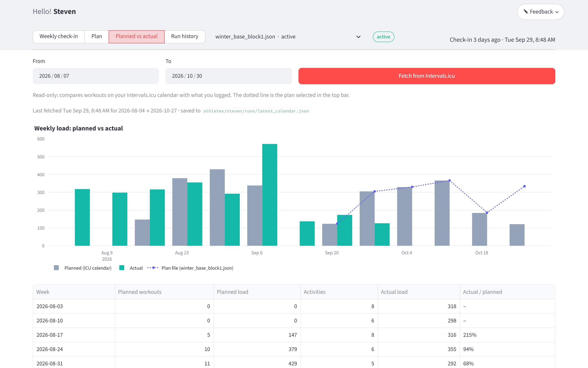Screen dimensions: 588x368
Task: Switch to the Weekly check-in tab
Action: pyautogui.click(x=59, y=37)
